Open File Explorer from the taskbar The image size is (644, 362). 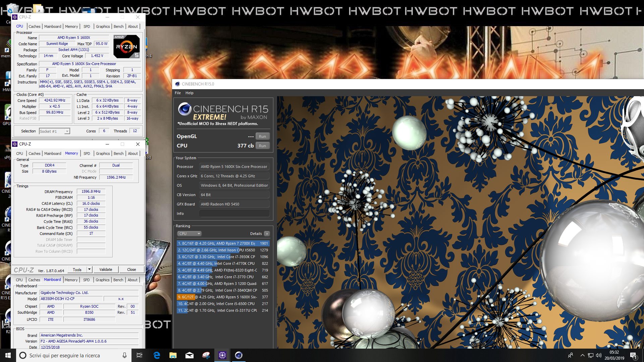[173, 355]
